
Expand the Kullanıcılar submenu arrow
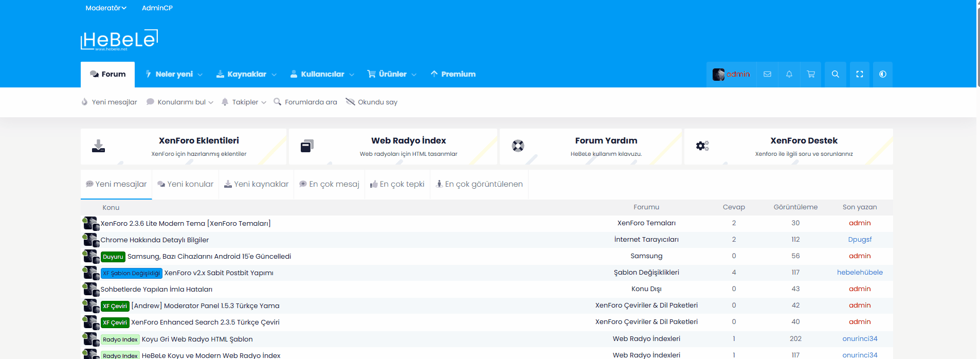click(352, 75)
